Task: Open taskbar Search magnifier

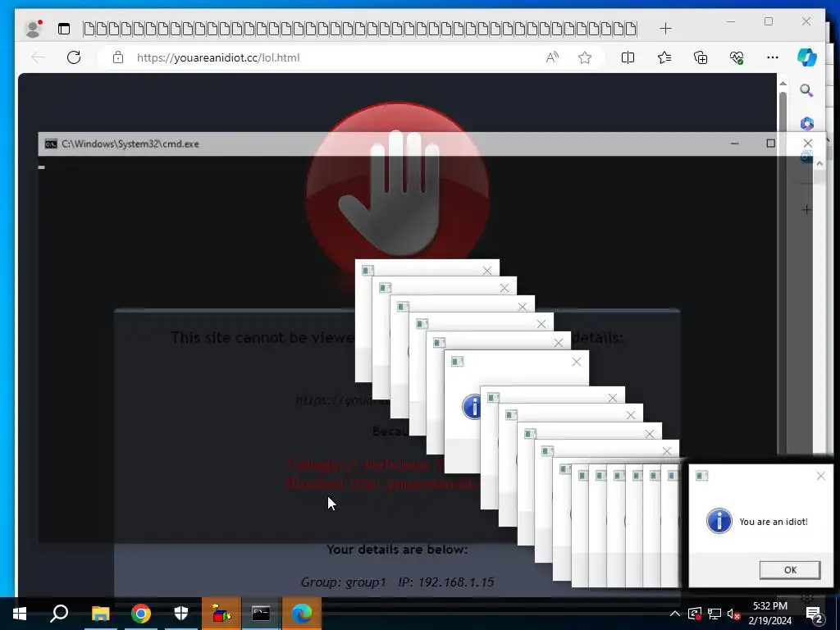Action: click(x=59, y=614)
